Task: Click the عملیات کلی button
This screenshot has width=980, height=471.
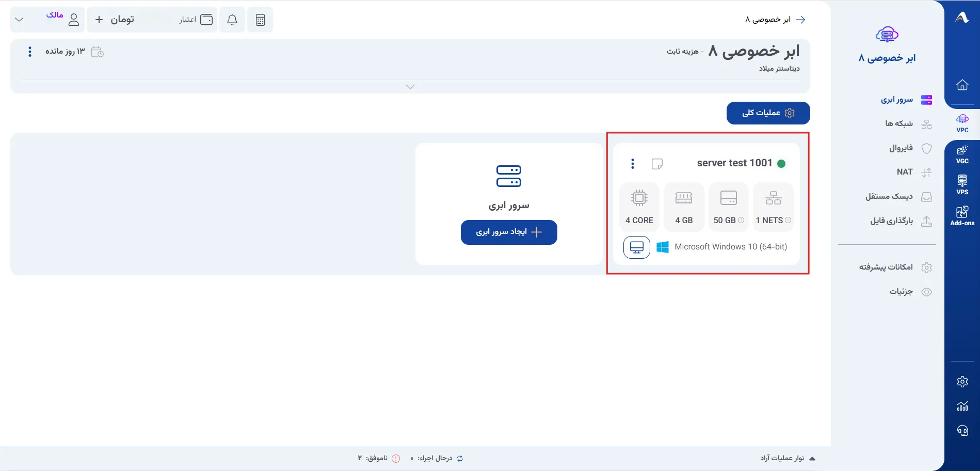Action: (768, 113)
